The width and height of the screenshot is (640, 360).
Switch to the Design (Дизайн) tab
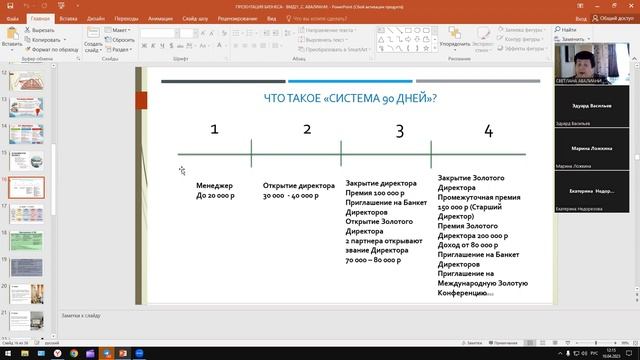pos(96,19)
